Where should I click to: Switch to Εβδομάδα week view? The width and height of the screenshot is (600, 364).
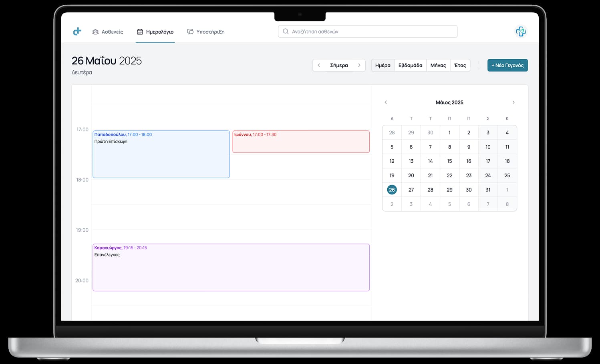[x=410, y=65]
